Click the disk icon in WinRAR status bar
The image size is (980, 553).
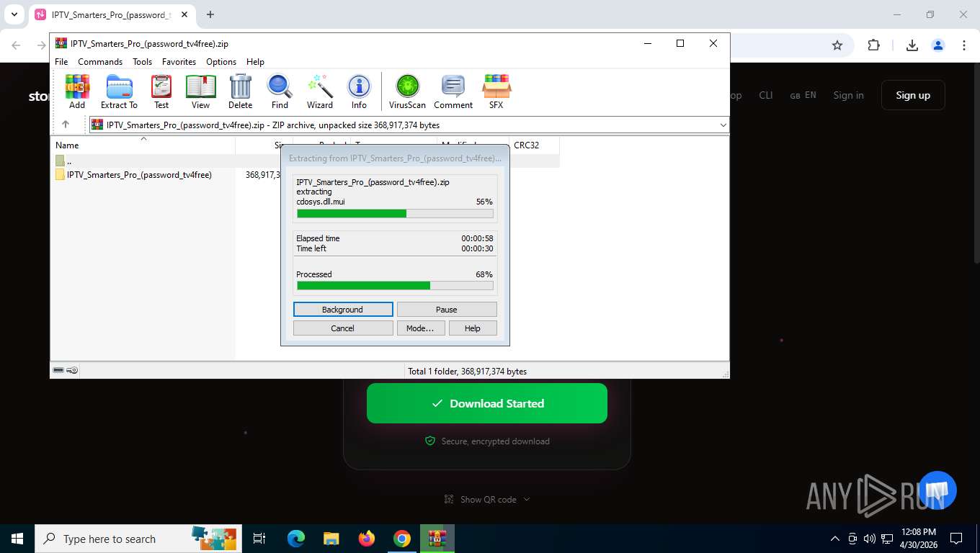point(58,370)
